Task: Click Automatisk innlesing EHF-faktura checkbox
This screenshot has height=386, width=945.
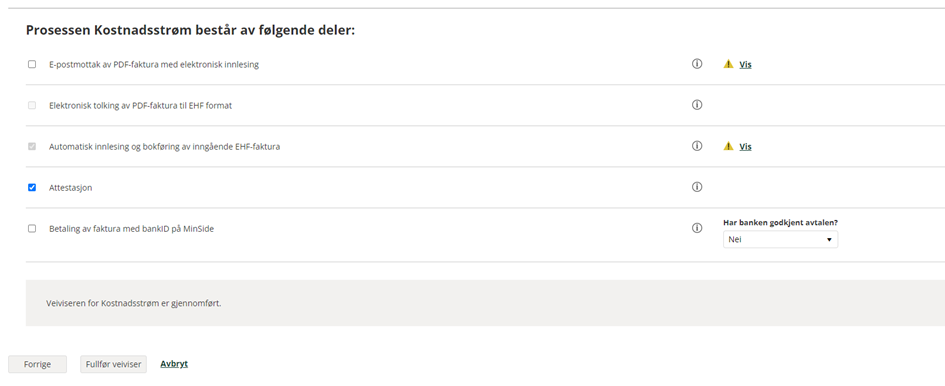Action: pos(32,147)
